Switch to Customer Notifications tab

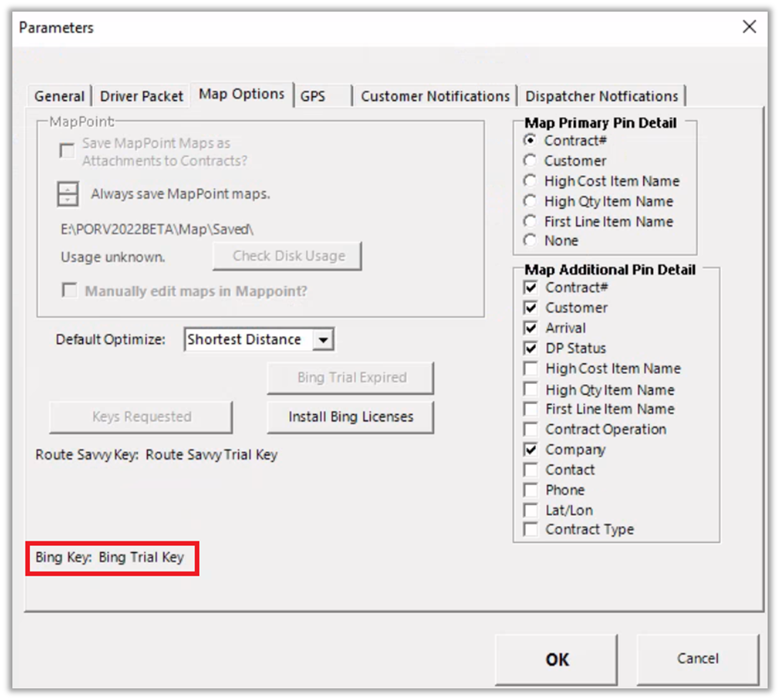point(435,97)
